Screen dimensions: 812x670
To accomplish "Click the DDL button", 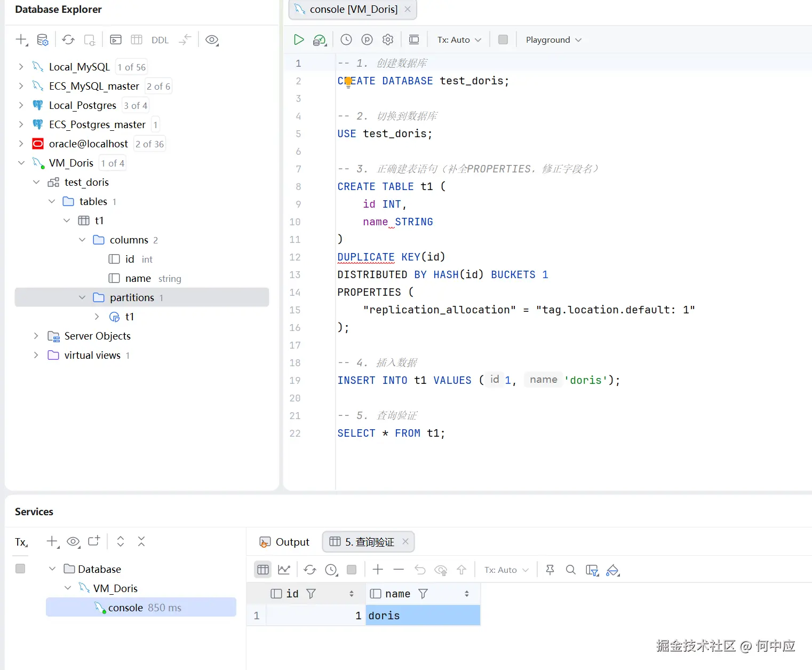I will pos(160,40).
